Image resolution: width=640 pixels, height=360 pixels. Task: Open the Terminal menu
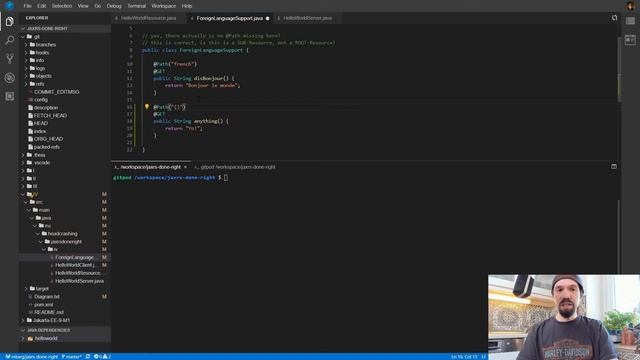(x=136, y=6)
